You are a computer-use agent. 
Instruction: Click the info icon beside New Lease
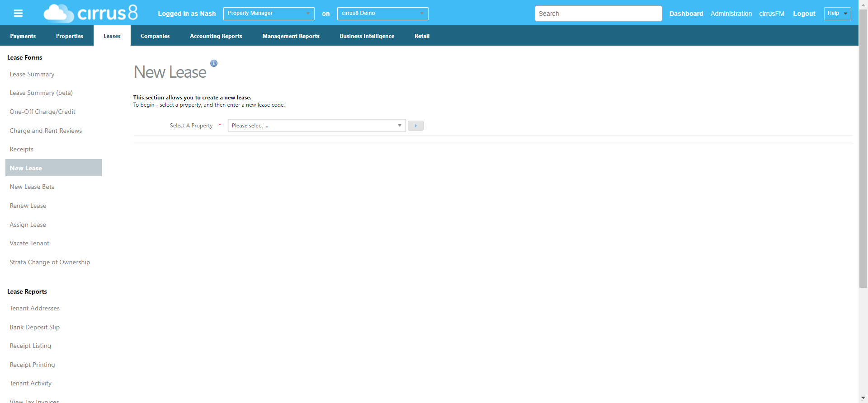(x=214, y=63)
